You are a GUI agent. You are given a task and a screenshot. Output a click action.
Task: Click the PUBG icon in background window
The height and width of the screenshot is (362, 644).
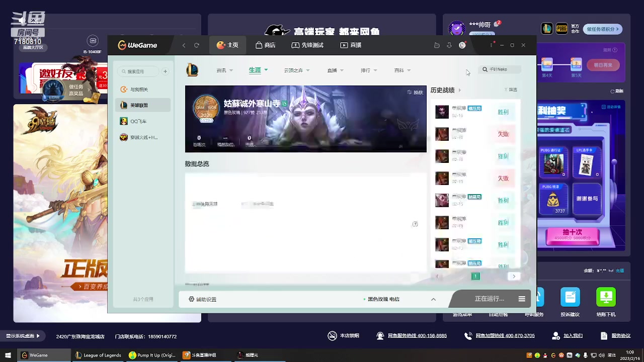tap(561, 29)
